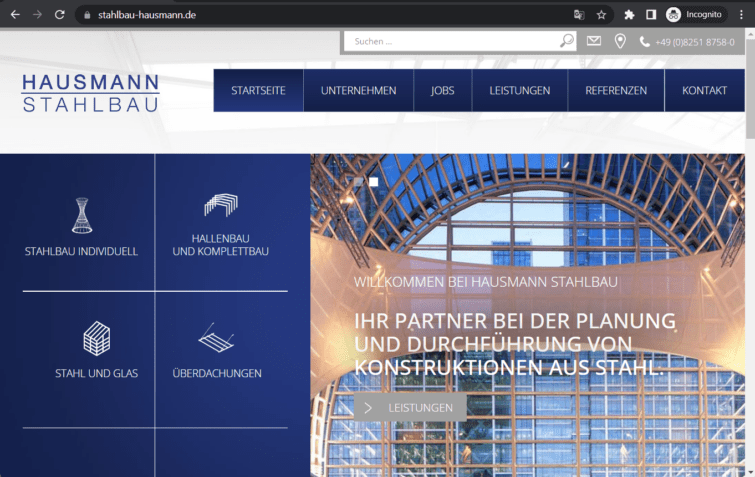Click the Stahlbau Individuell tower icon
Screen dimensions: 755x477
coord(82,216)
